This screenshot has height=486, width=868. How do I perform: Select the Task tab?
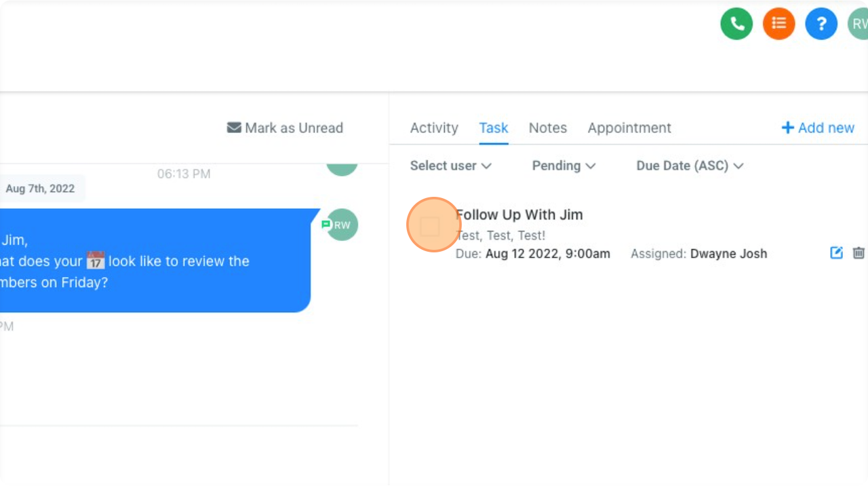pos(494,128)
